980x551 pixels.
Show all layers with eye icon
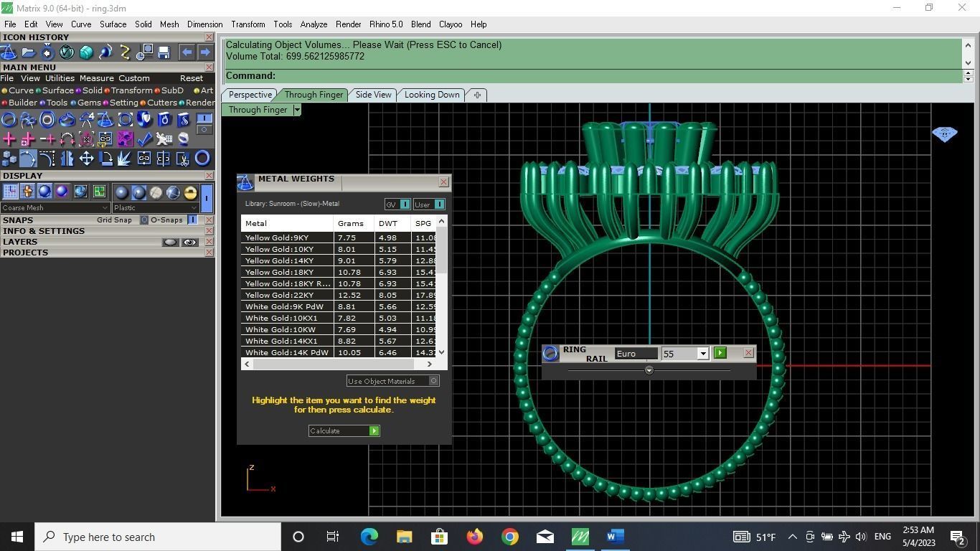(x=189, y=242)
